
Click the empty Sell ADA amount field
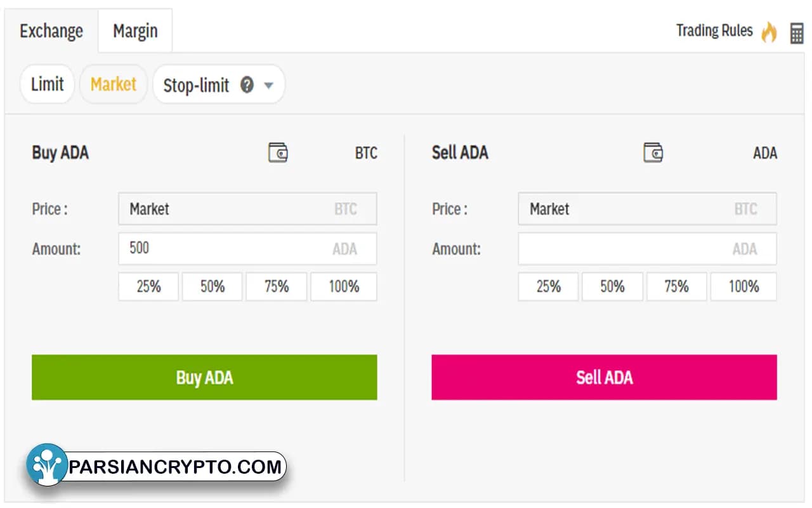[647, 248]
